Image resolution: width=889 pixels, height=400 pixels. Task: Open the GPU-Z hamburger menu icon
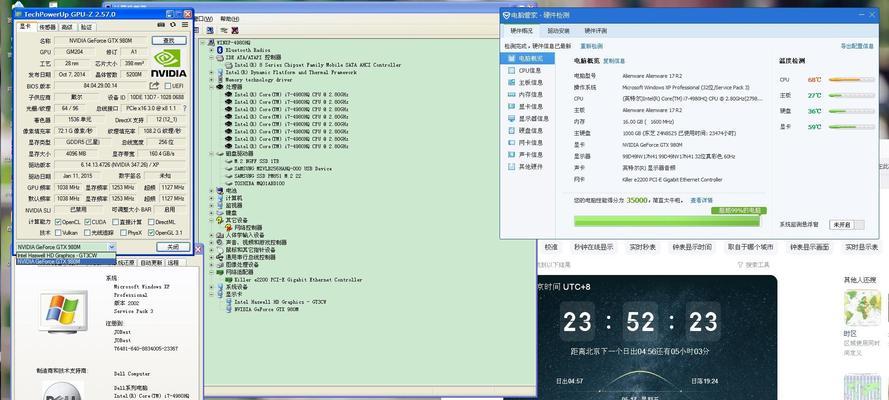(x=184, y=25)
